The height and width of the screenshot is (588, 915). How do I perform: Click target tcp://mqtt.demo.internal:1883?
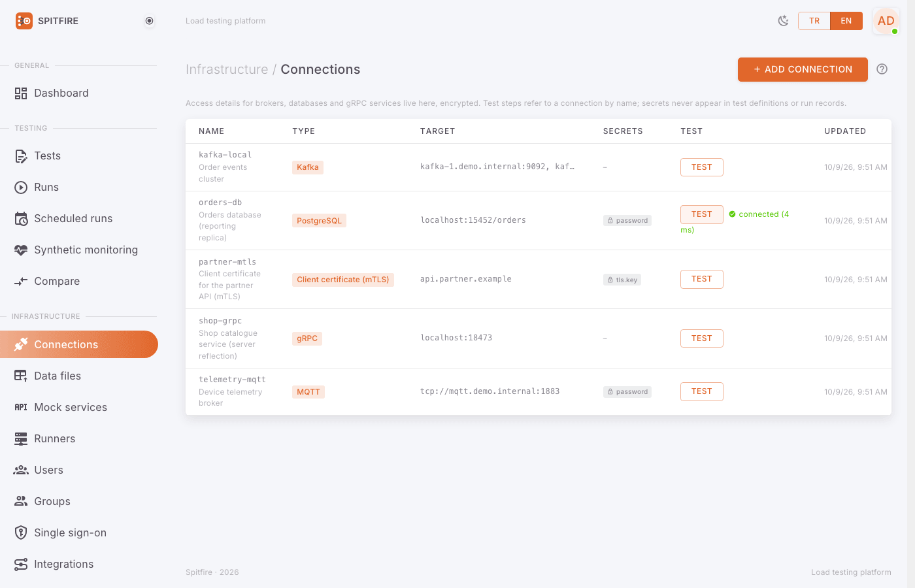click(490, 391)
